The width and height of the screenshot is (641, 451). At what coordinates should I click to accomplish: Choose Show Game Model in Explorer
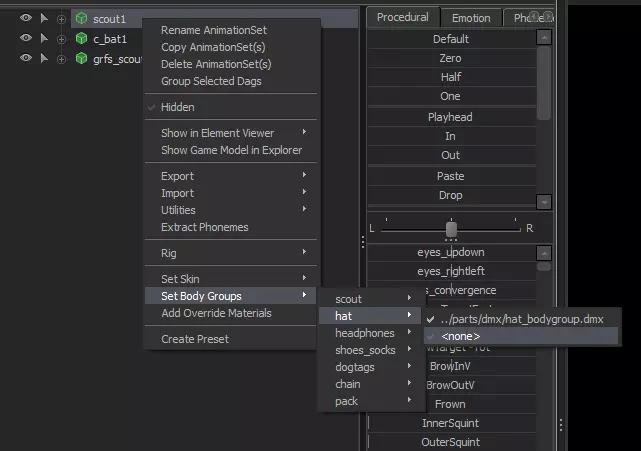point(231,150)
